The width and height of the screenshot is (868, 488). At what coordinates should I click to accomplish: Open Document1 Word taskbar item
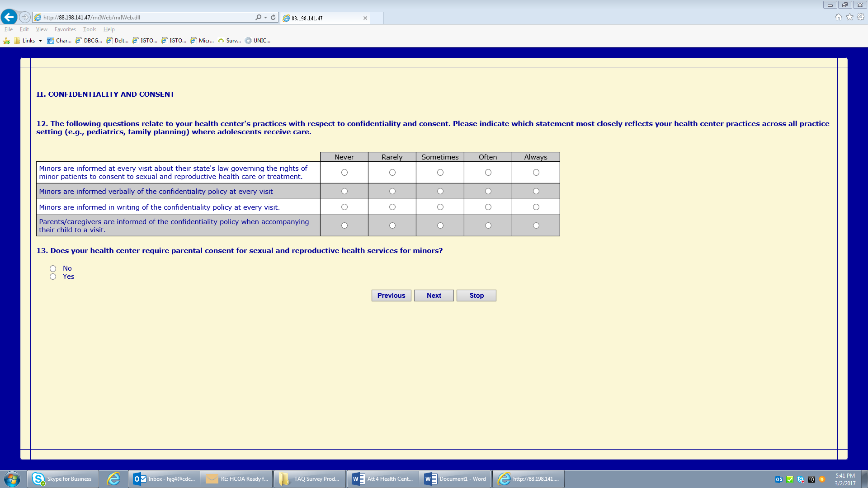coord(455,479)
